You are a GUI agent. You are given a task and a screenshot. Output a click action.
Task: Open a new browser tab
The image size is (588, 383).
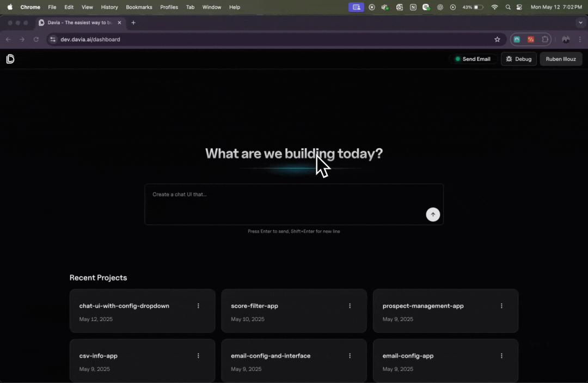coord(133,22)
